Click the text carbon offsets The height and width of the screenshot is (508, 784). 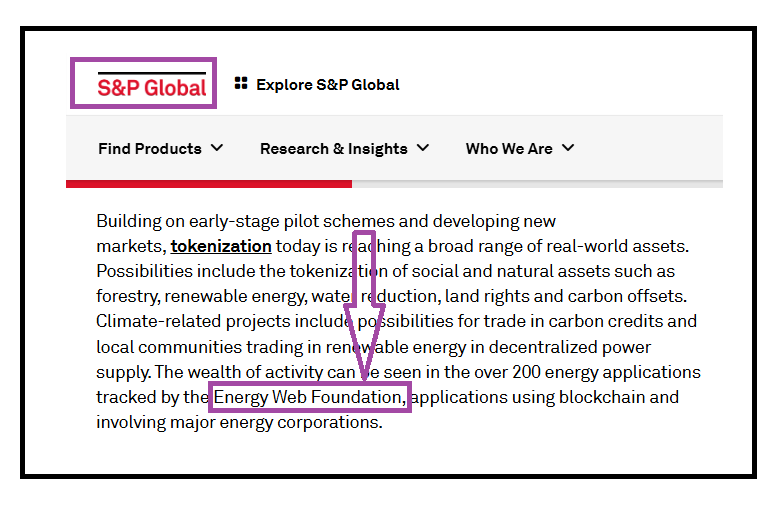(x=627, y=296)
